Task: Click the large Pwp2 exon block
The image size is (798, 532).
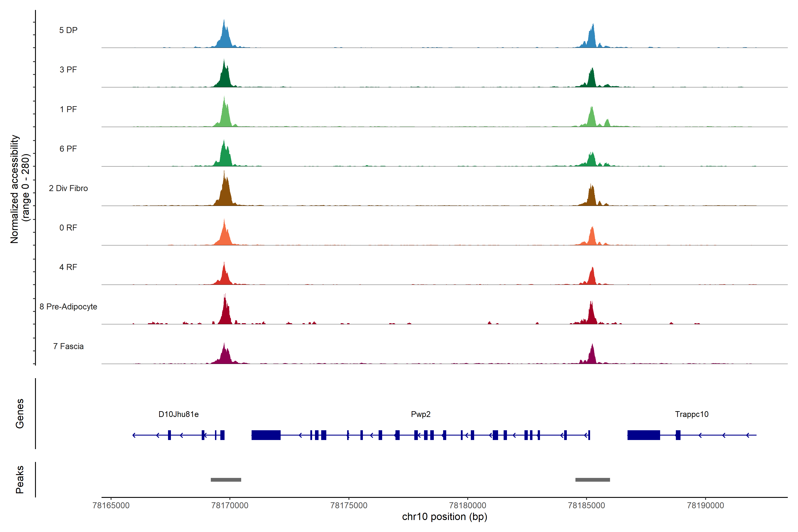Action: tap(266, 435)
